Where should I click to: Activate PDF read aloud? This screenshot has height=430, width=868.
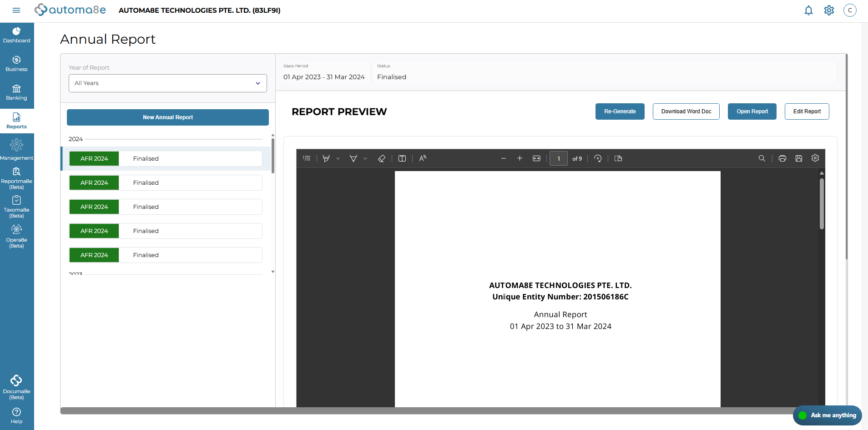pyautogui.click(x=423, y=158)
